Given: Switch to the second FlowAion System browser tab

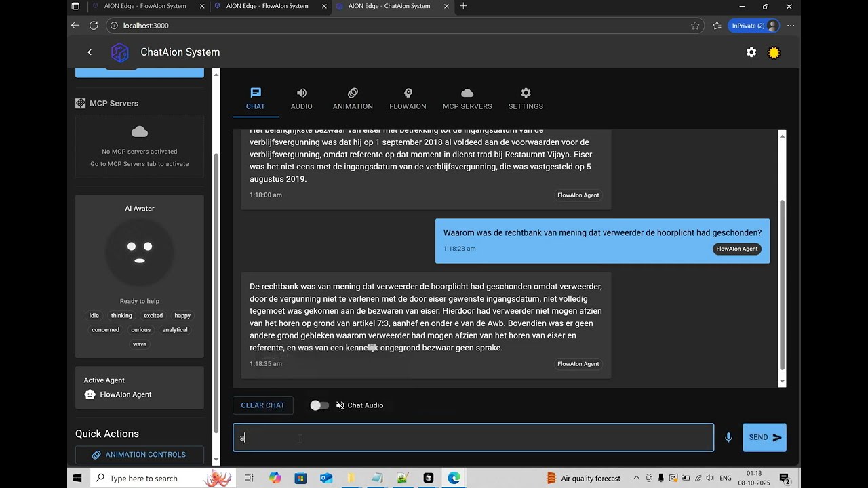Looking at the screenshot, I should click(268, 6).
